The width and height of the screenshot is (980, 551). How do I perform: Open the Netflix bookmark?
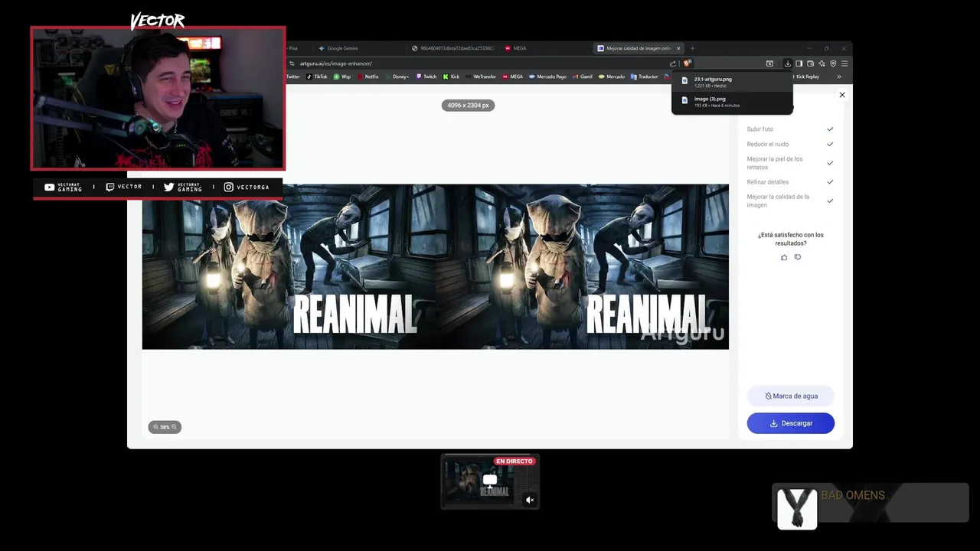(367, 77)
